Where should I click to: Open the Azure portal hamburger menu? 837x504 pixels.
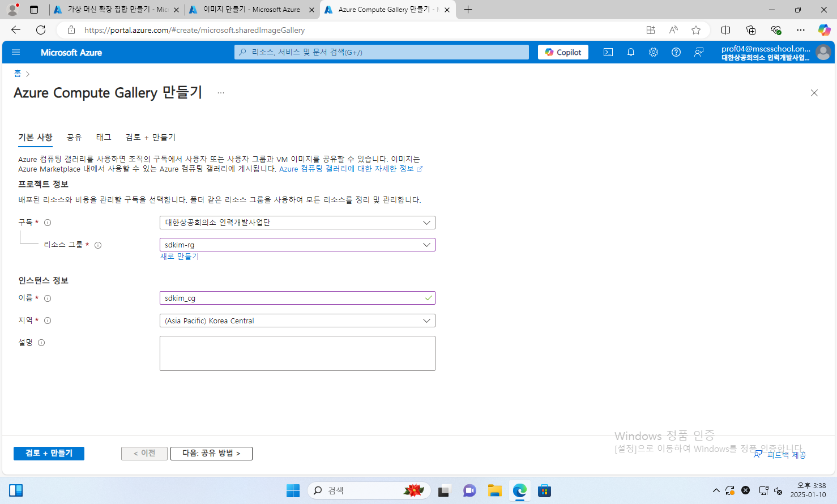click(x=16, y=52)
